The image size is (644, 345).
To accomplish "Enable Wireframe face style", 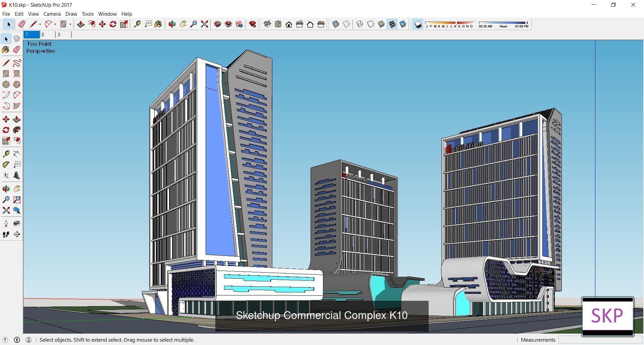I will [360, 24].
